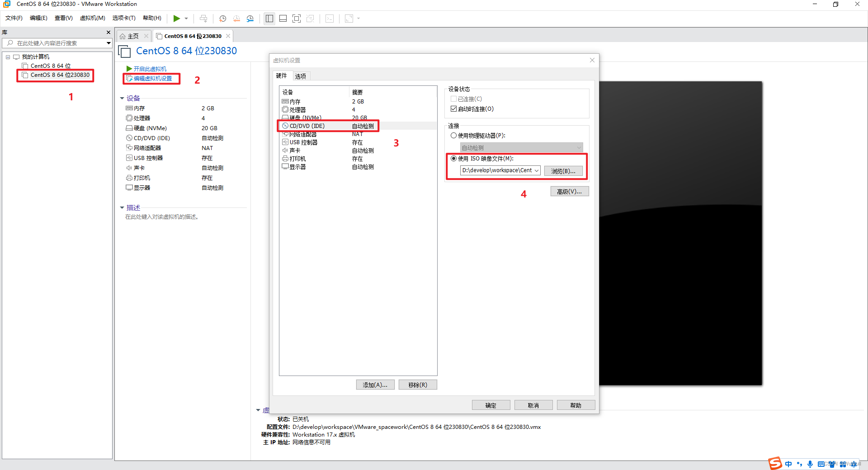Open the ISO image path combo box

[x=500, y=170]
